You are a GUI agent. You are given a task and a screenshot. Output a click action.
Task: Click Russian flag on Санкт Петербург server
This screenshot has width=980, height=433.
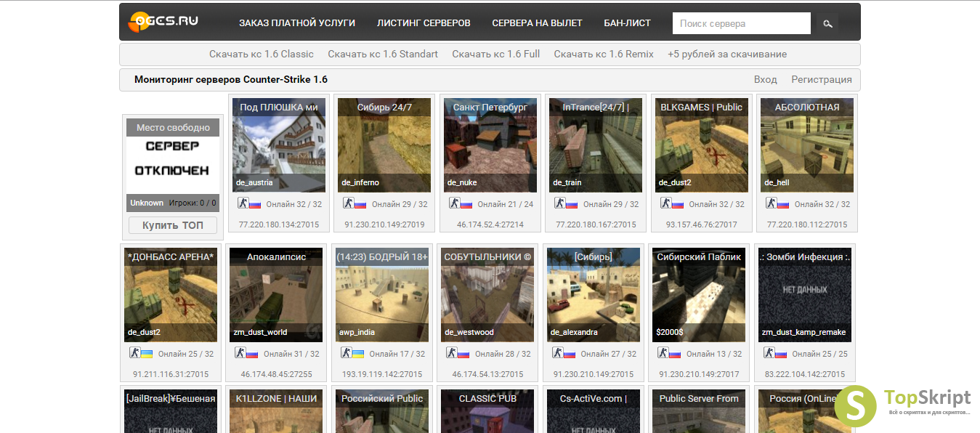pos(466,204)
